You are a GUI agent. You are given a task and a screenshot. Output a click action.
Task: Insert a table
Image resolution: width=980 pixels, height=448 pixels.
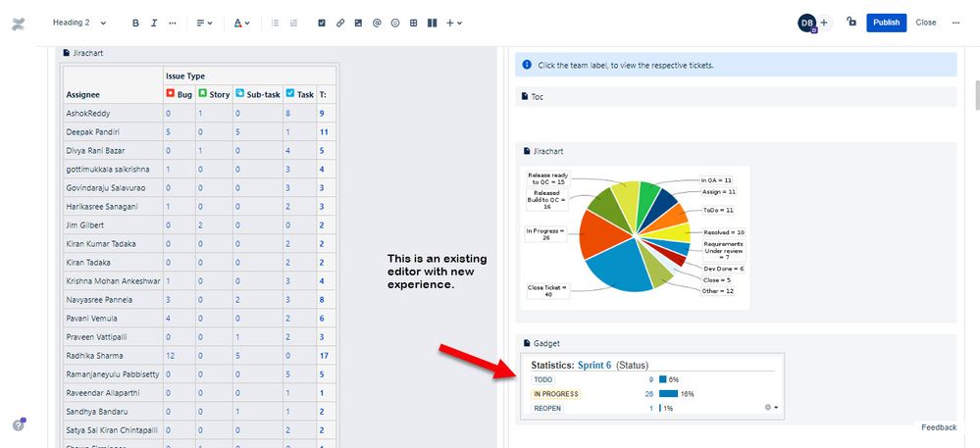tap(413, 23)
